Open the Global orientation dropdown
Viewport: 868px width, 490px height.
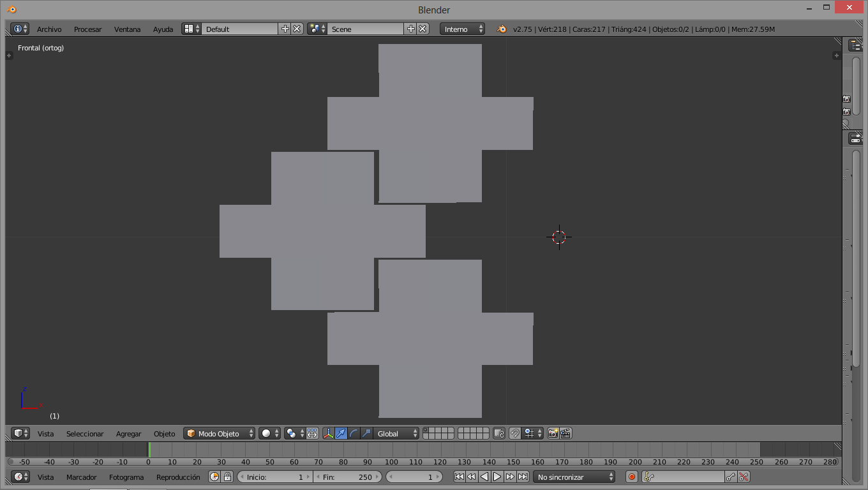[x=396, y=433]
